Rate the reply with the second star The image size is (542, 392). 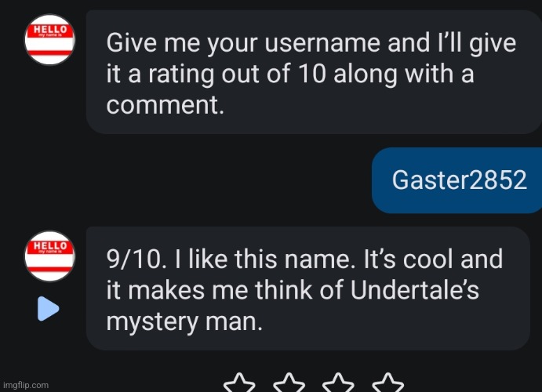tap(289, 383)
